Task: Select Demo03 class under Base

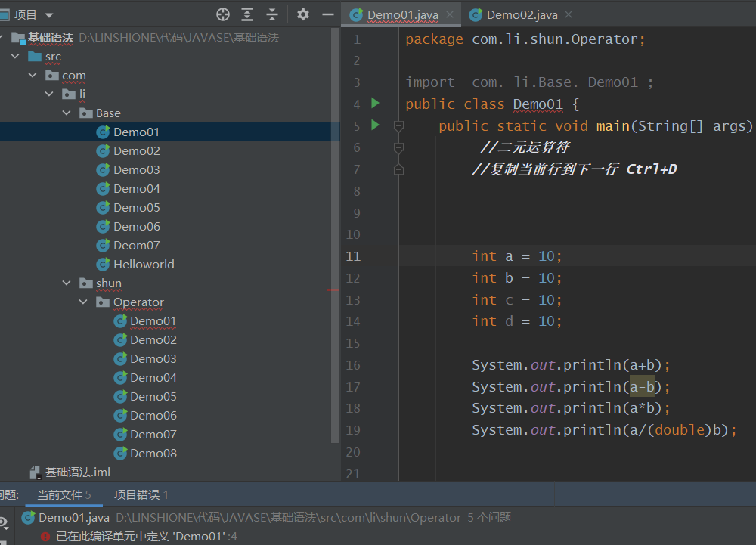Action: click(x=136, y=169)
